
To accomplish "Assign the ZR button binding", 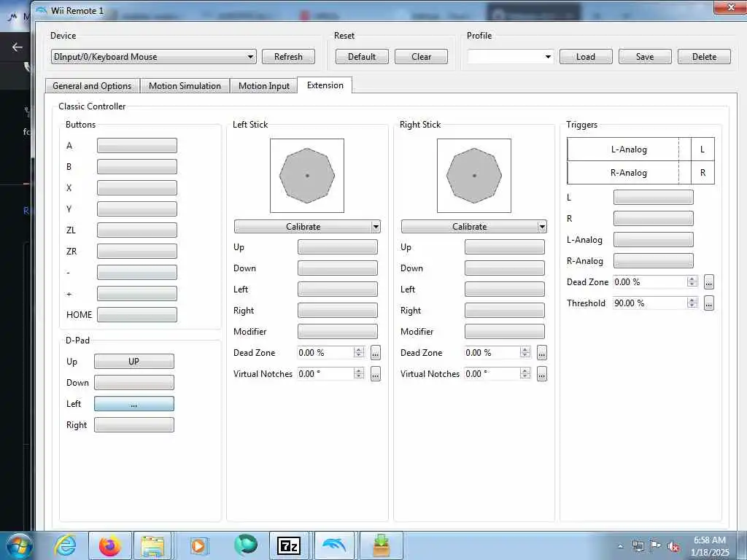I will (x=137, y=251).
